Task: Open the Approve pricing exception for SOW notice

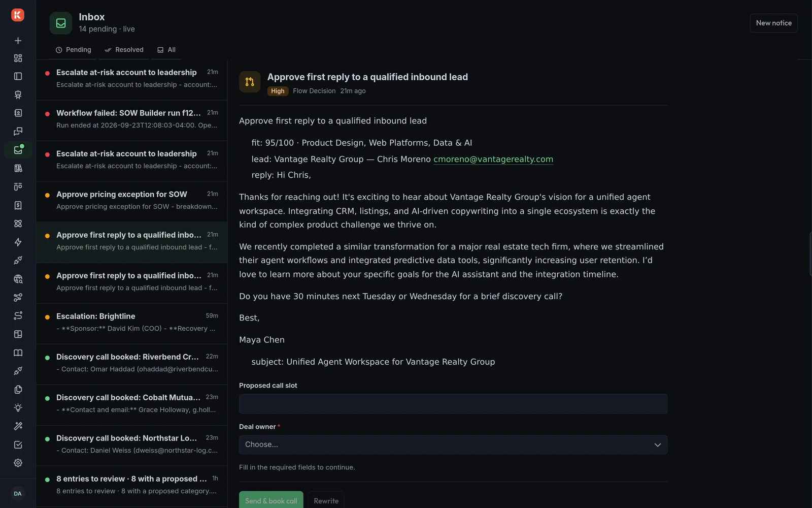Action: (x=132, y=202)
